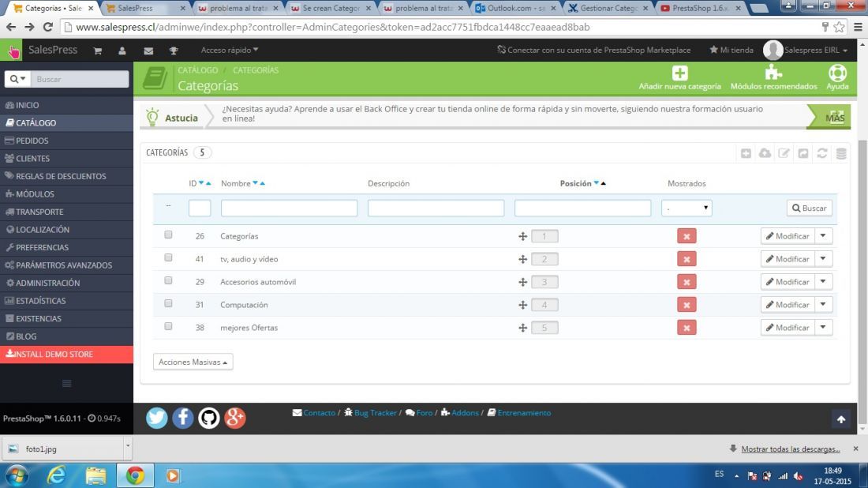Click the Windows Start button
Screen dimensions: 868x488
(17, 476)
